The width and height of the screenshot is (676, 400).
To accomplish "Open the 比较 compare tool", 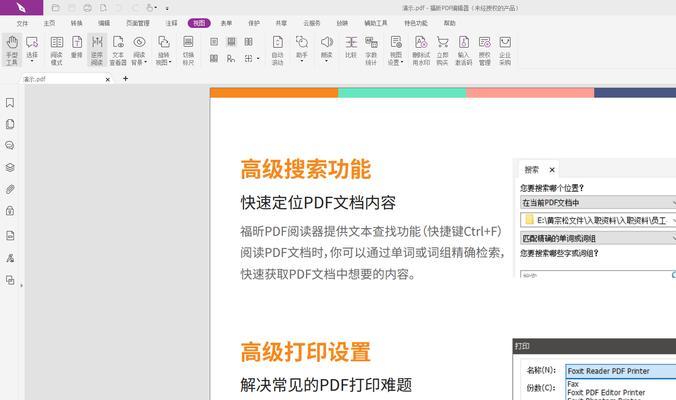I will coord(351,47).
